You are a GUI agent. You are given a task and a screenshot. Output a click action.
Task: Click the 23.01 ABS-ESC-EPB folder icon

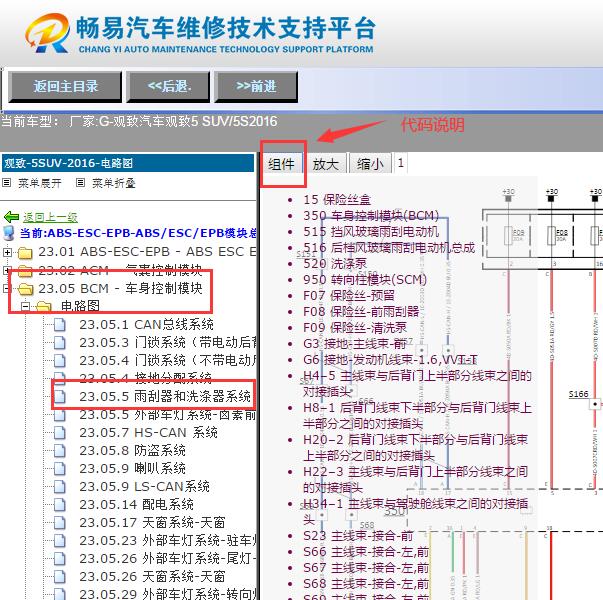pos(25,253)
